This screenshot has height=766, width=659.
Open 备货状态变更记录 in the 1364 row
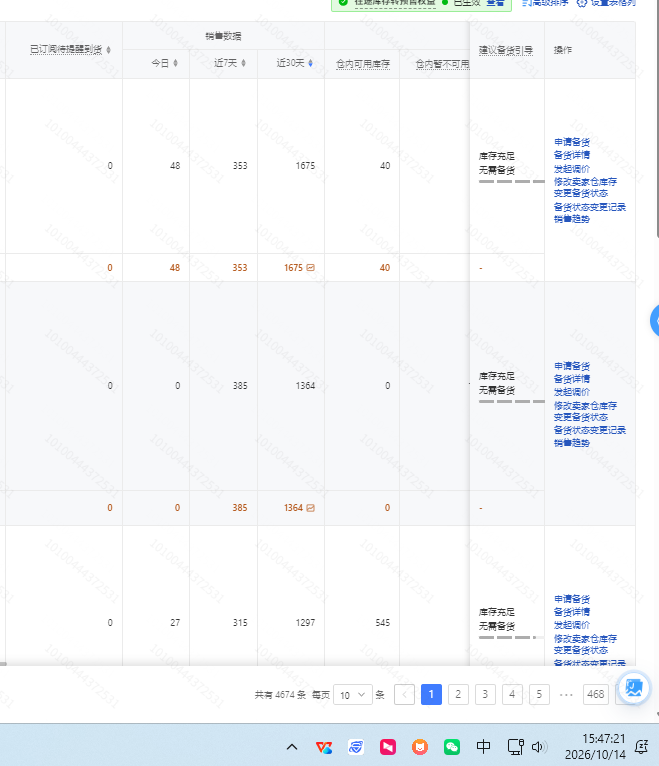[x=590, y=430]
